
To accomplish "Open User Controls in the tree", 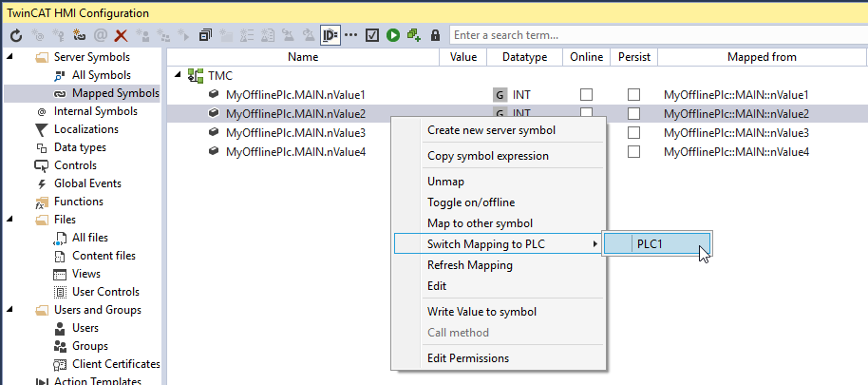I will click(x=105, y=292).
